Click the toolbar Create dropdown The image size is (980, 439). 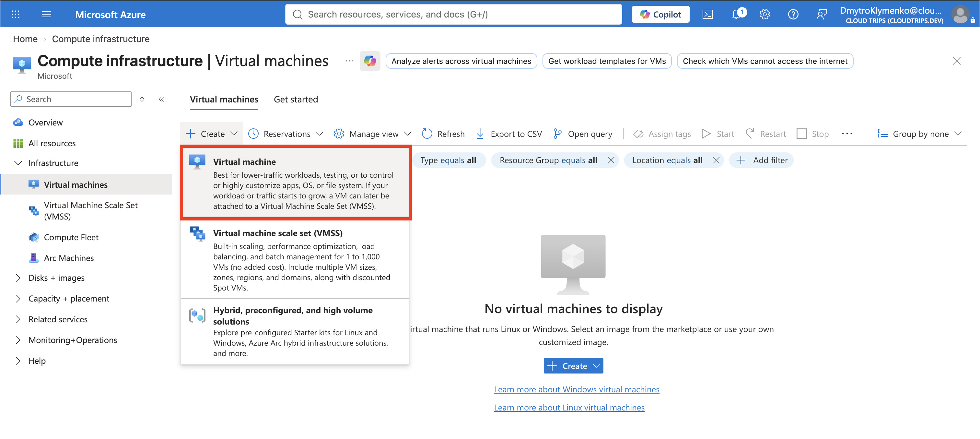[x=212, y=134]
